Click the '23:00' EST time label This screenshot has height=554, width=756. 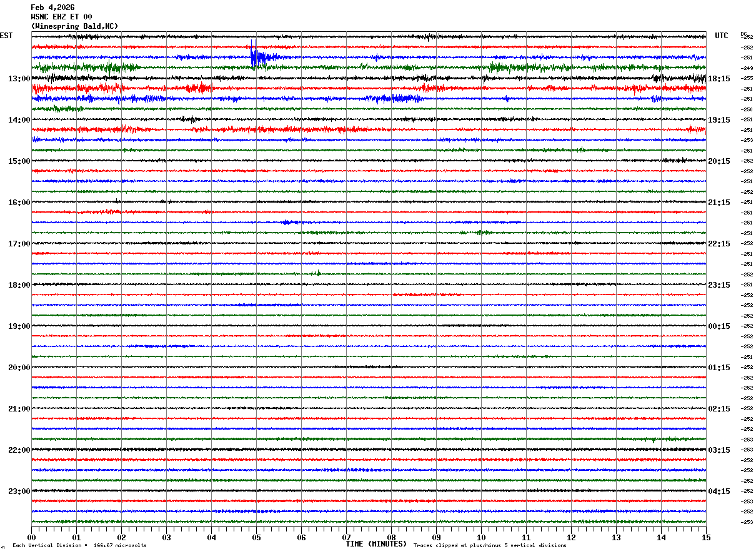click(19, 491)
